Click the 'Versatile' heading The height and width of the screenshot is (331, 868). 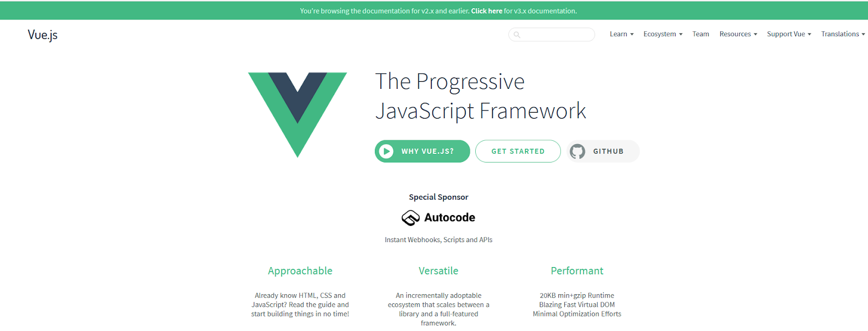coord(438,271)
